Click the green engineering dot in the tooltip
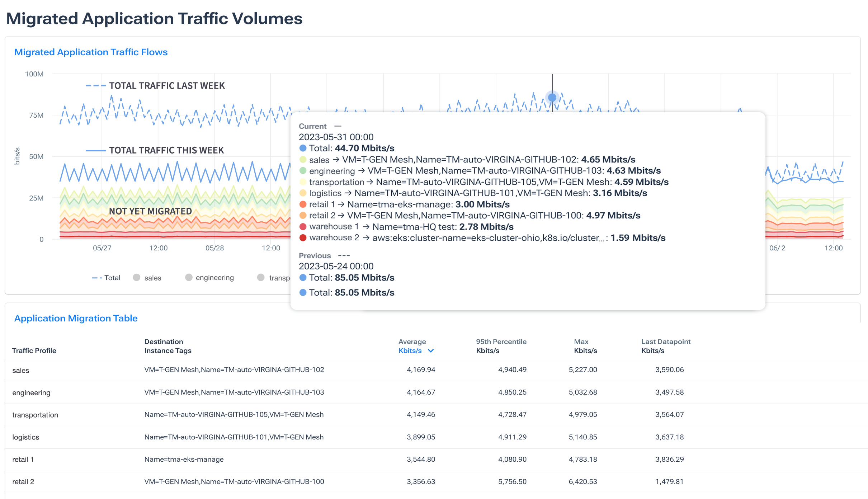 click(303, 171)
